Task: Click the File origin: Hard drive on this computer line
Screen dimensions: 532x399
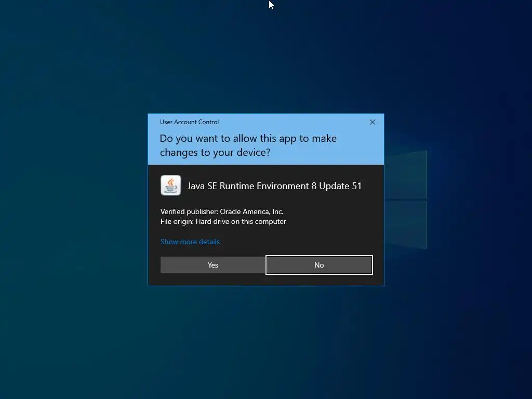Action: point(223,221)
